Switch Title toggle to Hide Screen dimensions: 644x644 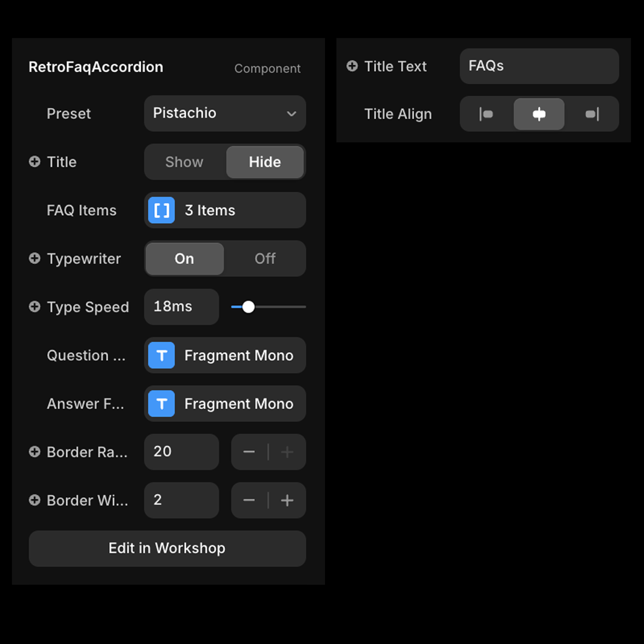point(265,162)
